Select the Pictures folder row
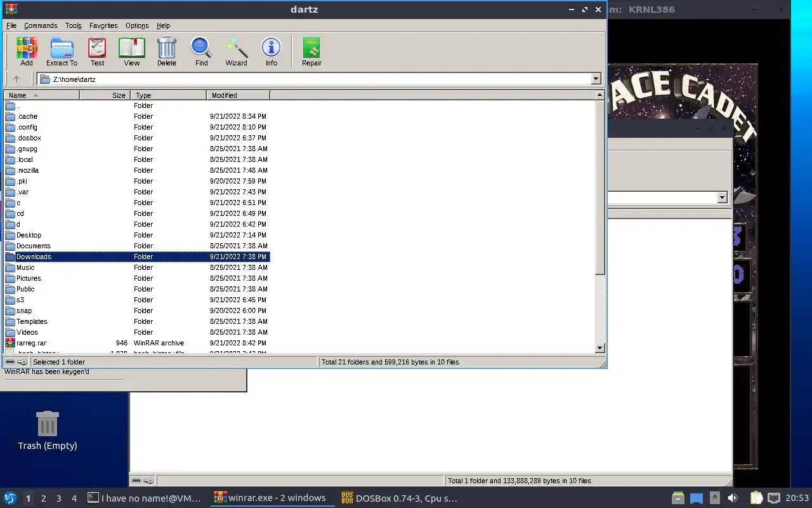 [136, 278]
